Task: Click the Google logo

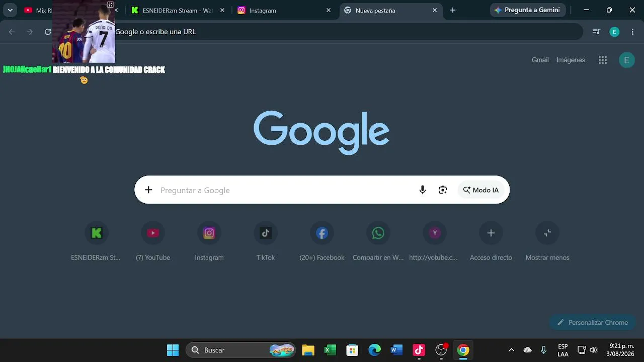Action: (x=321, y=133)
